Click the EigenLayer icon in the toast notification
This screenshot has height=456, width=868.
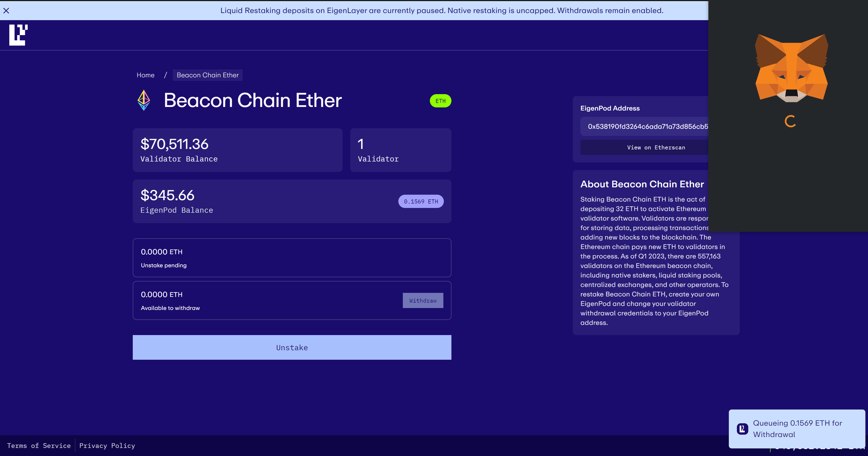[742, 429]
